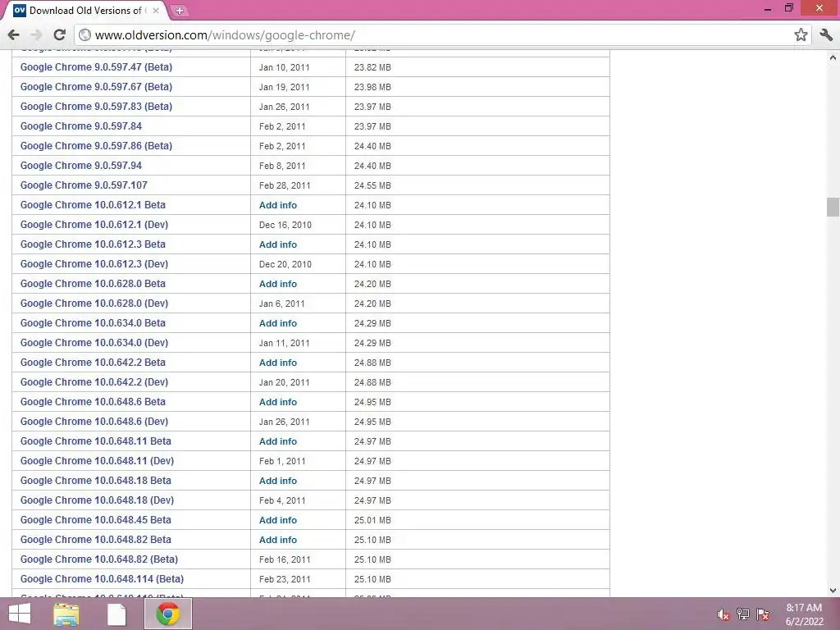Open Google Chrome 10.0.648.6 Beta link
Viewport: 840px width, 630px height.
[x=93, y=402]
